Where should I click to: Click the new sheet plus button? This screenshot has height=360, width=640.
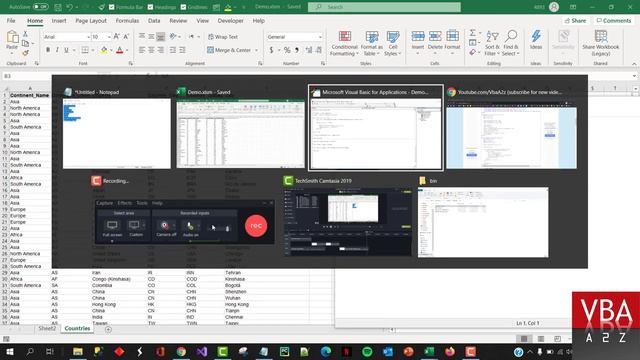pos(108,329)
